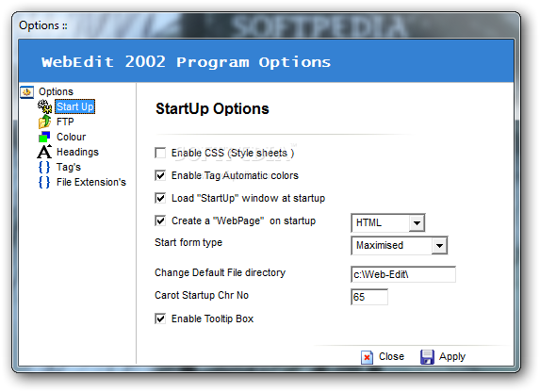Toggle Create a "WebPage" on startup
This screenshot has width=540, height=392.
click(160, 220)
